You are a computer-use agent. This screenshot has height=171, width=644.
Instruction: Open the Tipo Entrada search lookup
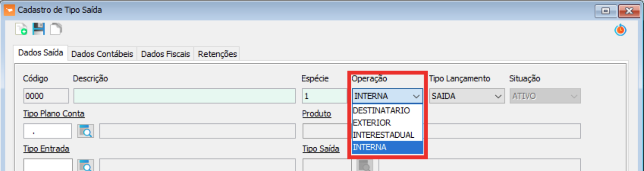click(x=86, y=166)
